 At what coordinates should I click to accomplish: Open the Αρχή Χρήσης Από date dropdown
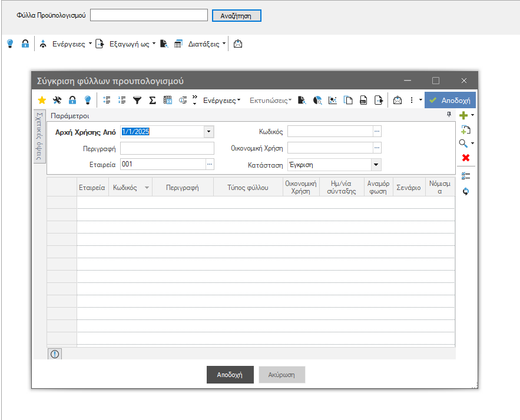[208, 132]
